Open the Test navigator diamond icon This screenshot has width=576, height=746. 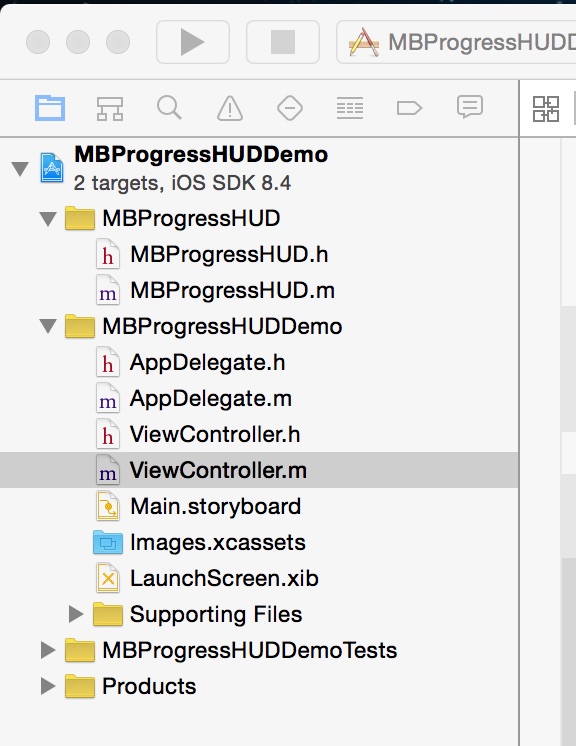(290, 108)
